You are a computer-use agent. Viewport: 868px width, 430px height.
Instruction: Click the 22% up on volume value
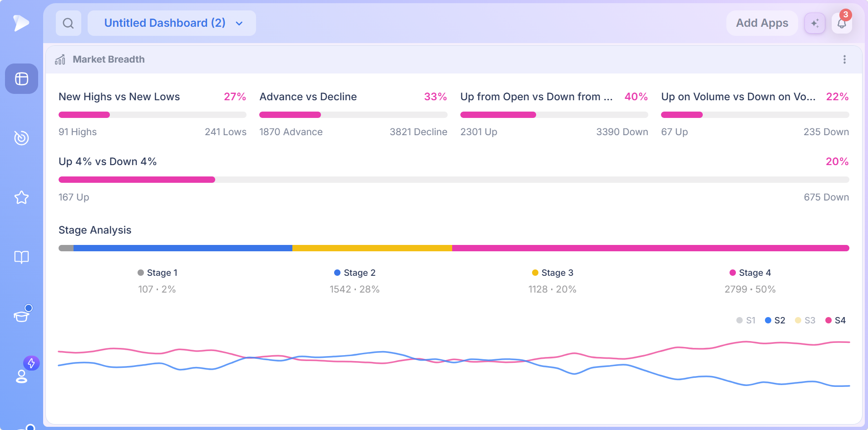click(837, 97)
